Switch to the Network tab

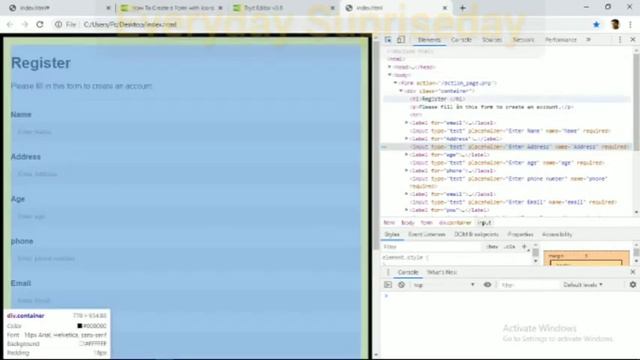pos(523,40)
